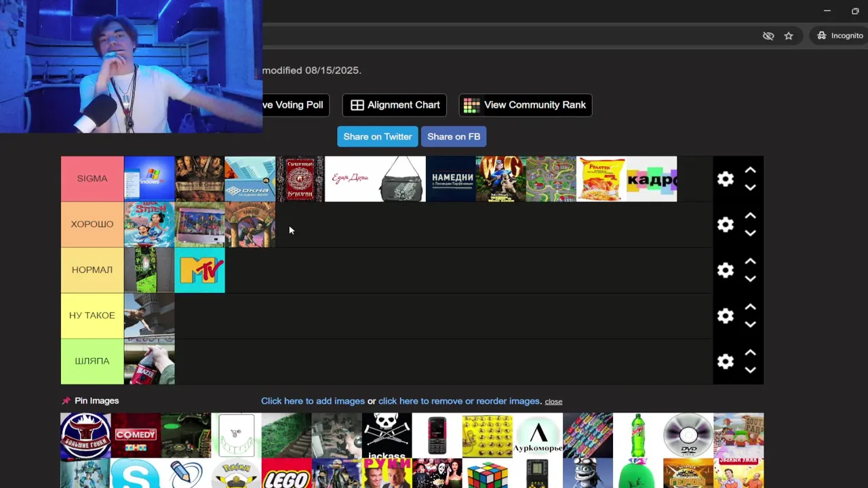Bookmark this page with star icon
The image size is (868, 488).
pyautogui.click(x=789, y=36)
